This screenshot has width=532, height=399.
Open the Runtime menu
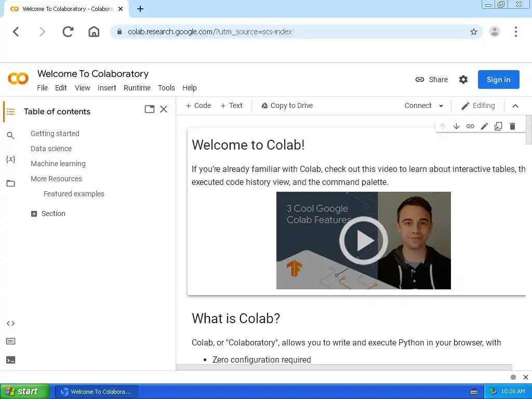(x=137, y=88)
